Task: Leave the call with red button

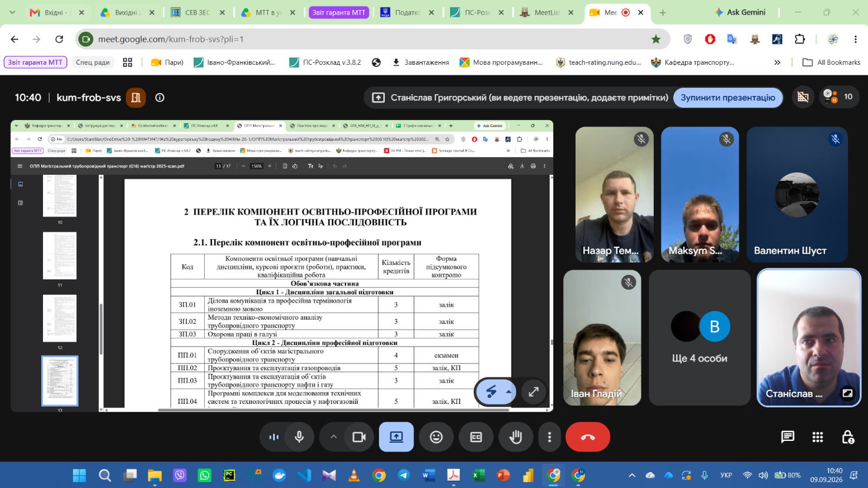Action: (x=588, y=437)
